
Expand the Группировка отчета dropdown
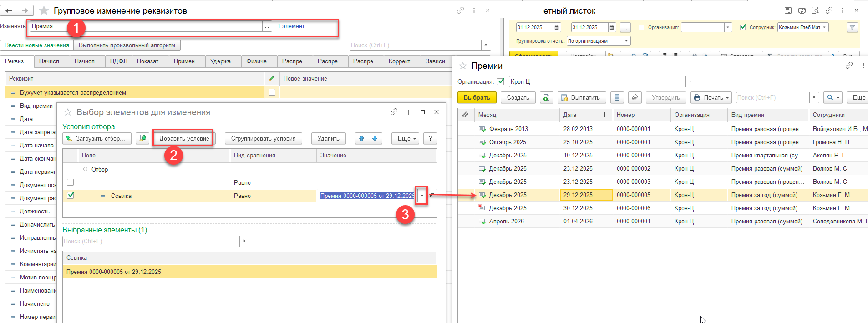[x=626, y=41]
